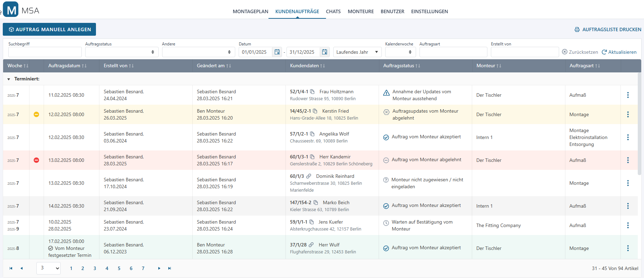Click into the Suchbegriff search field
Image resolution: width=644 pixels, height=278 pixels.
click(x=45, y=52)
